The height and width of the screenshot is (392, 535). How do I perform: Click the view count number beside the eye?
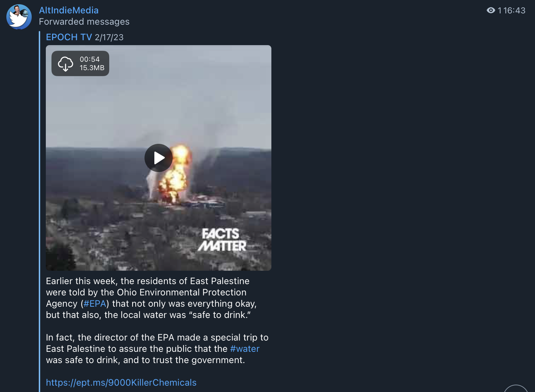(x=499, y=11)
